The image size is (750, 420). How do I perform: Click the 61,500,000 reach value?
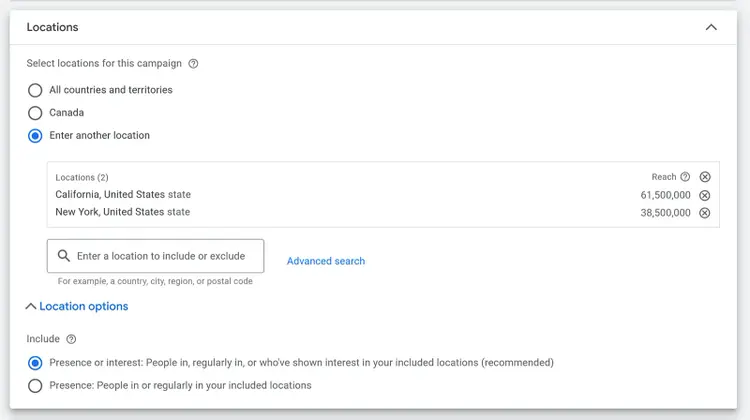tap(665, 195)
